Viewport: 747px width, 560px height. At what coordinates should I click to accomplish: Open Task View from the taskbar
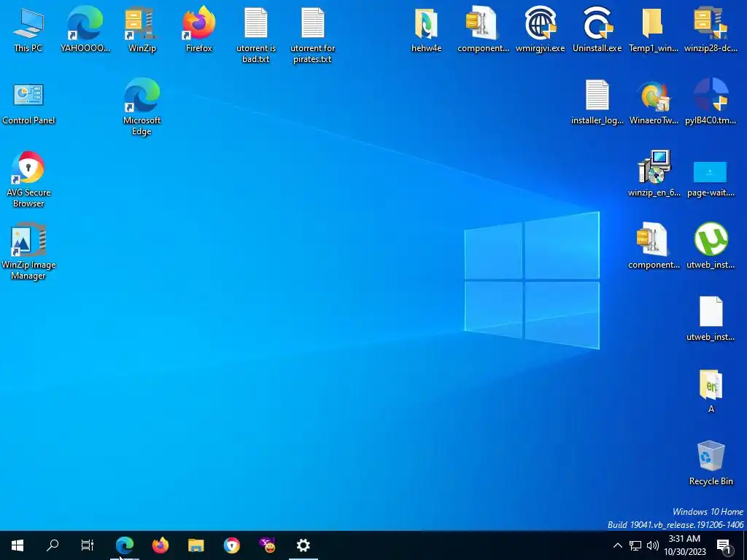pyautogui.click(x=88, y=545)
